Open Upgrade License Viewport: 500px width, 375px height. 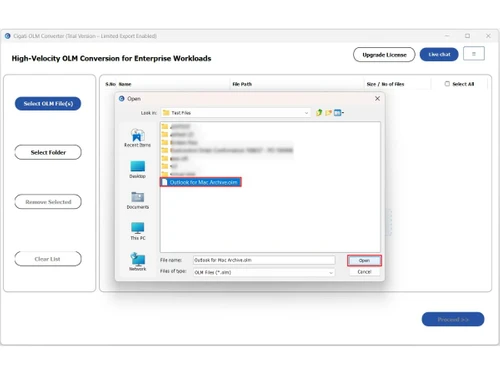tap(384, 55)
